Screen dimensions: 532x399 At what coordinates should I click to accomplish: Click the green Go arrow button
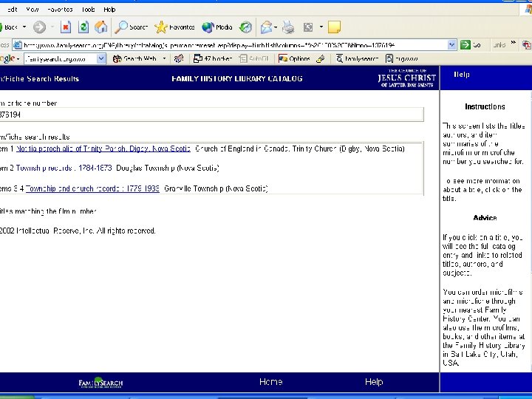click(465, 45)
